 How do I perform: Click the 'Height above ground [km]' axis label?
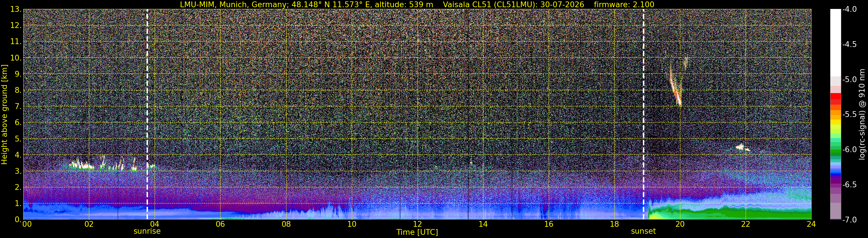coord(4,115)
